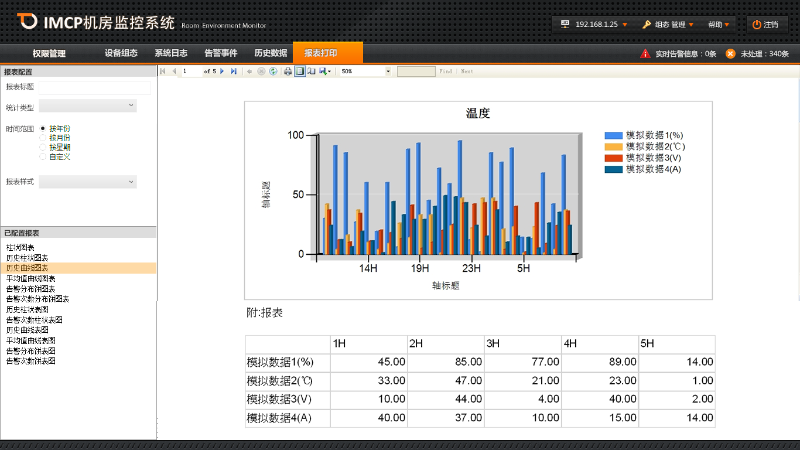Click the orange unprocessed alarms icon
This screenshot has height=450, width=800.
pos(730,53)
